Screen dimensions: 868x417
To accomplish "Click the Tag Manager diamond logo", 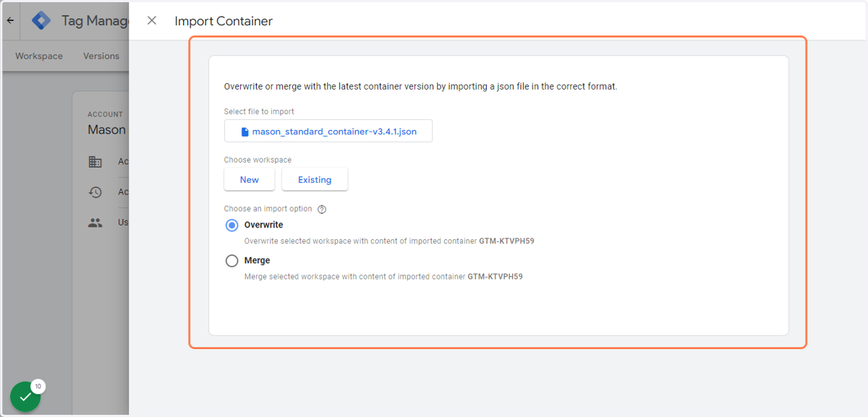I will coord(41,21).
